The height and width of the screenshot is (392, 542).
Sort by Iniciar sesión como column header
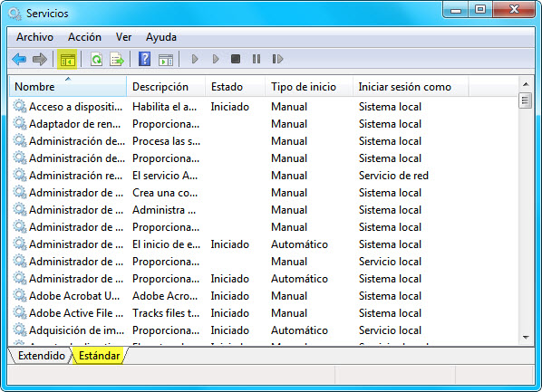[x=411, y=86]
